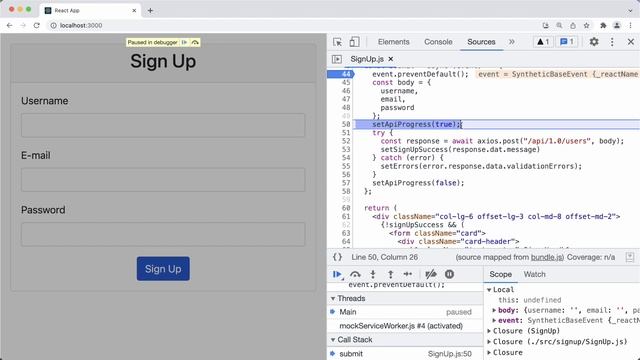Screen dimensions: 640x360
Task: Step over from the page overlay button
Action: [195, 42]
